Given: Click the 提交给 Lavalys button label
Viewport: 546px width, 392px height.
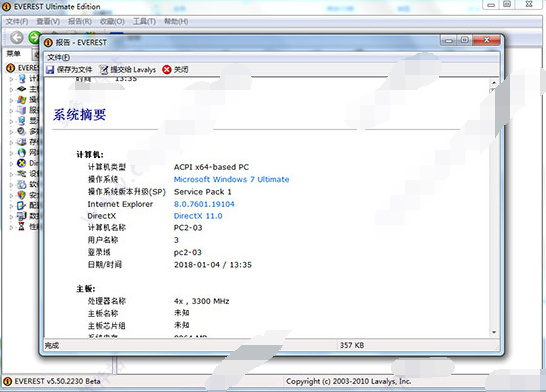Looking at the screenshot, I should pos(133,70).
